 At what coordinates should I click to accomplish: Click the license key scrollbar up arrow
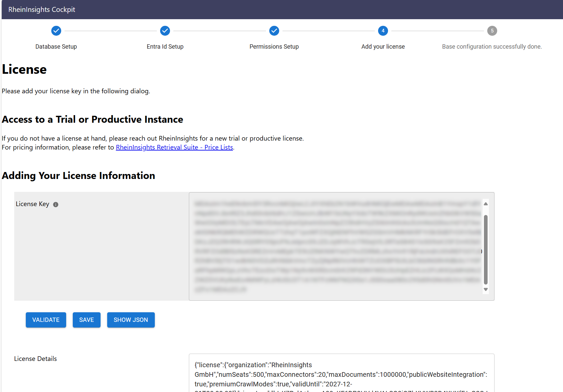[x=486, y=204]
